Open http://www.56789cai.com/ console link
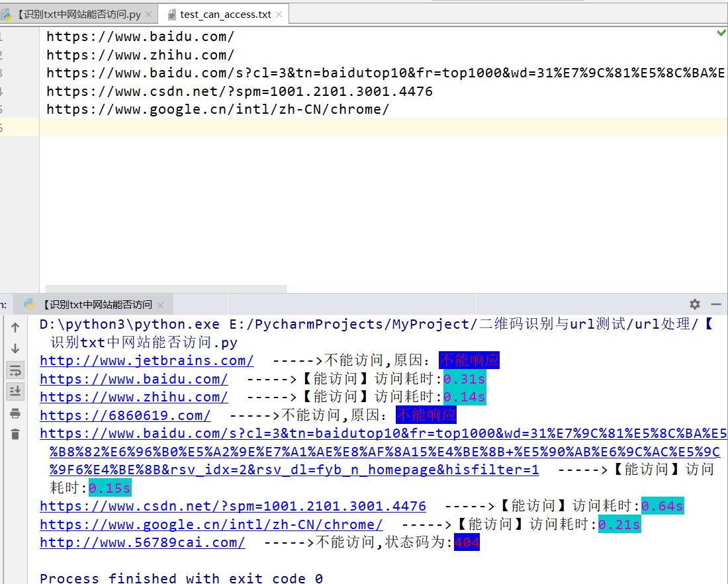 (142, 542)
